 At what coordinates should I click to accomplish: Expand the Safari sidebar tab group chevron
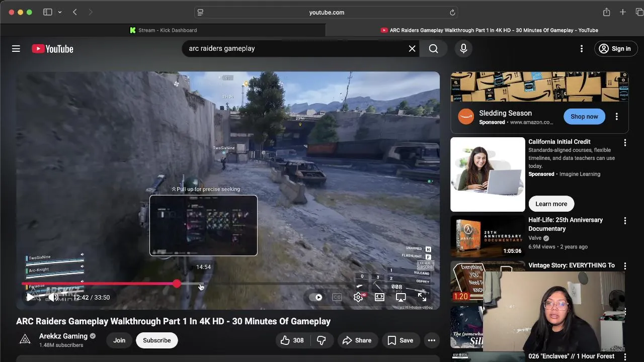tap(60, 12)
